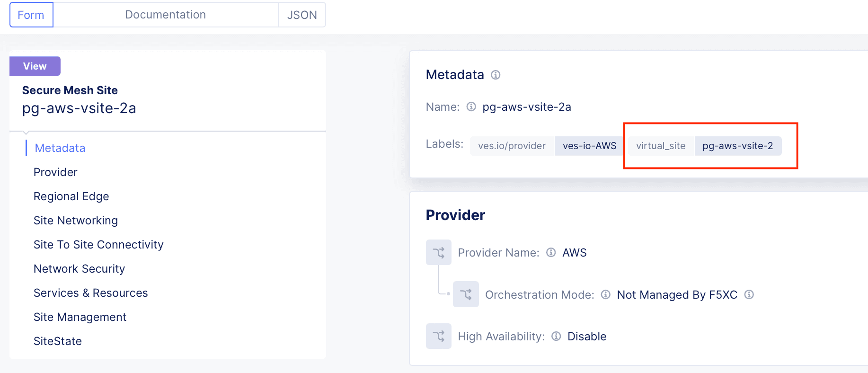This screenshot has height=373, width=868.
Task: Open Site Networking in the sidebar
Action: pyautogui.click(x=76, y=221)
